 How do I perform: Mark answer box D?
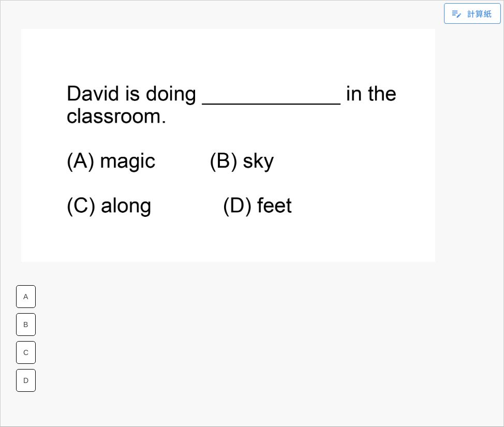pos(26,380)
